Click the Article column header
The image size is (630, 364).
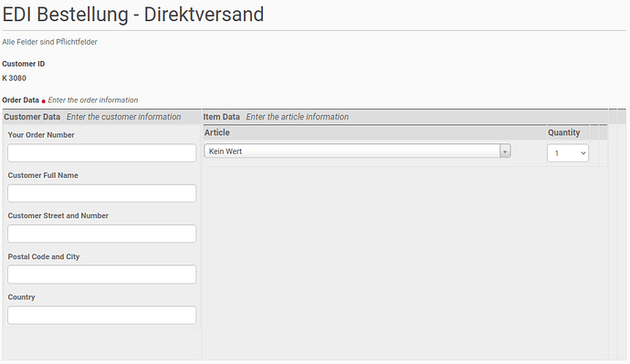217,132
